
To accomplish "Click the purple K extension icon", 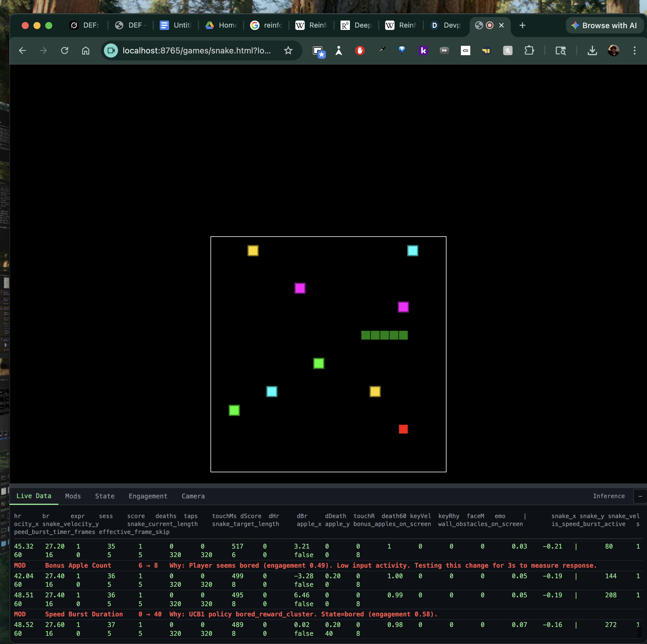I will [423, 50].
